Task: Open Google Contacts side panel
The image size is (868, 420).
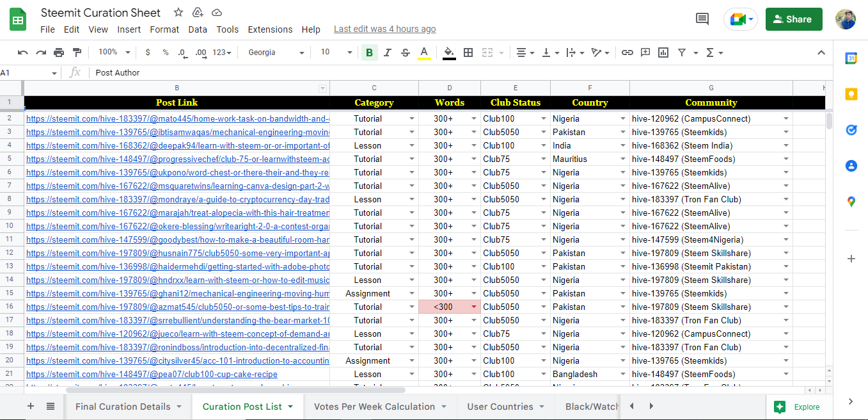Action: [x=851, y=166]
